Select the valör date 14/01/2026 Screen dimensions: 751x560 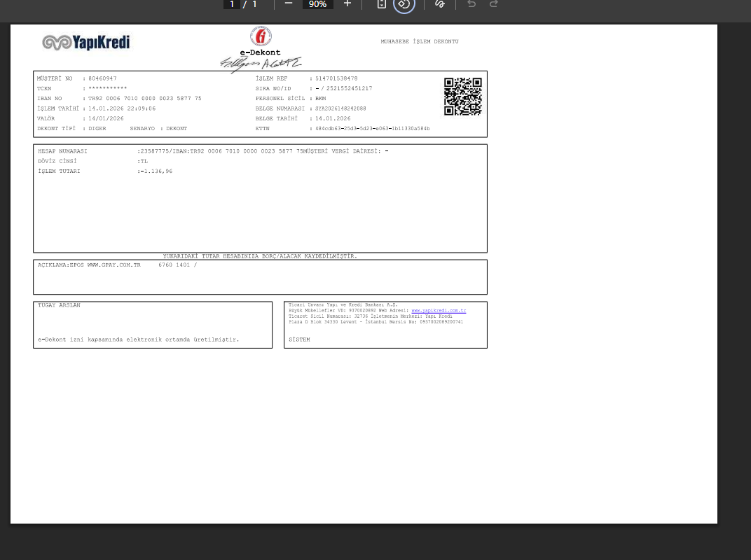pos(106,119)
